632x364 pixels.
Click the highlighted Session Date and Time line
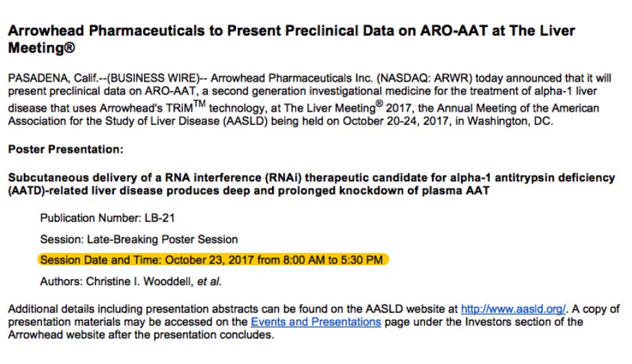[213, 260]
